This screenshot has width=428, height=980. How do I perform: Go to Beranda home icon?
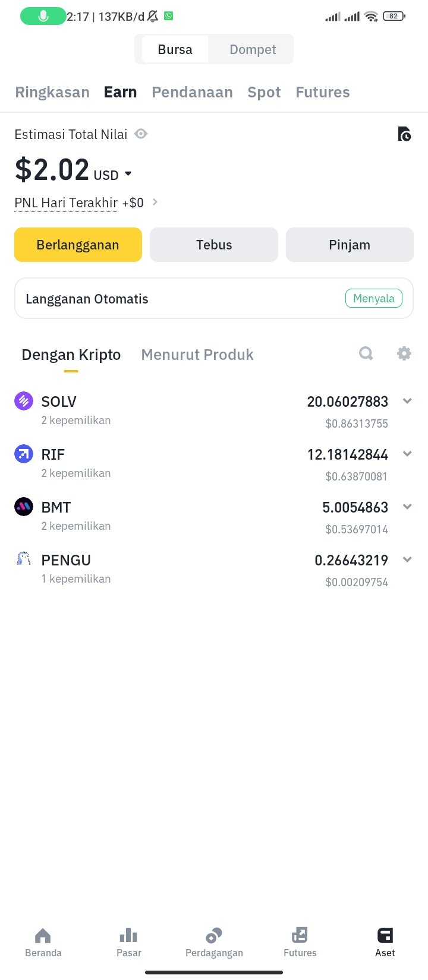43,937
